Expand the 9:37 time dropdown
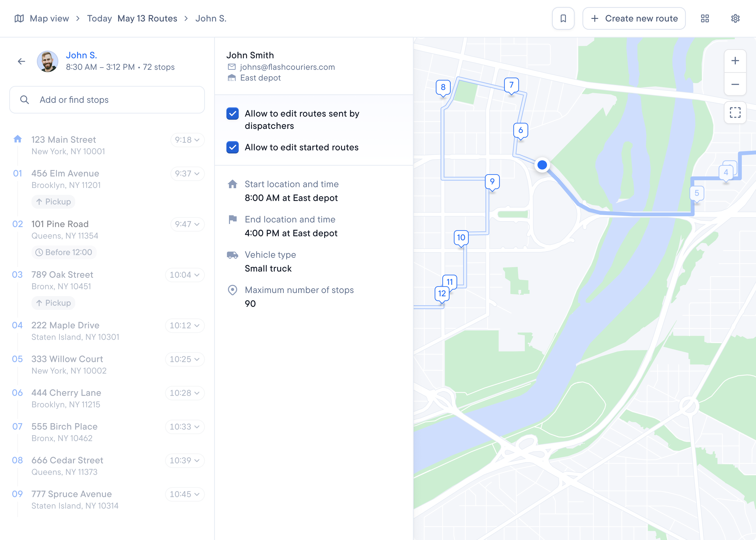The height and width of the screenshot is (540, 756). click(x=187, y=174)
